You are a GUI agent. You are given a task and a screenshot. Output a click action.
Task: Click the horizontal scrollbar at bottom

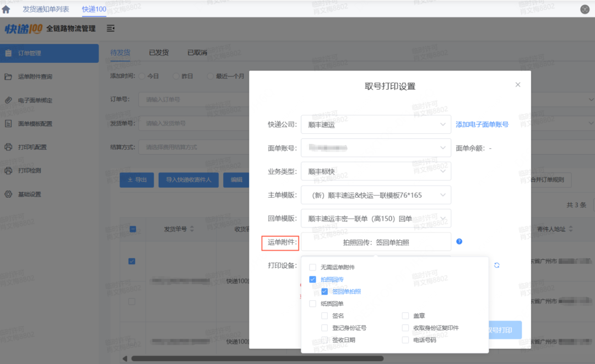[257, 358]
